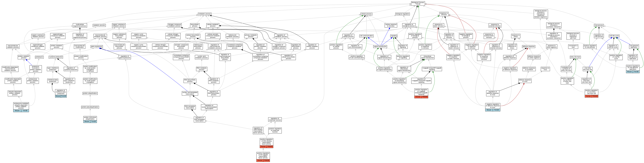This screenshot has width=644, height=163.
Task: Select the 'catabolic process' node
Action: 99,25
